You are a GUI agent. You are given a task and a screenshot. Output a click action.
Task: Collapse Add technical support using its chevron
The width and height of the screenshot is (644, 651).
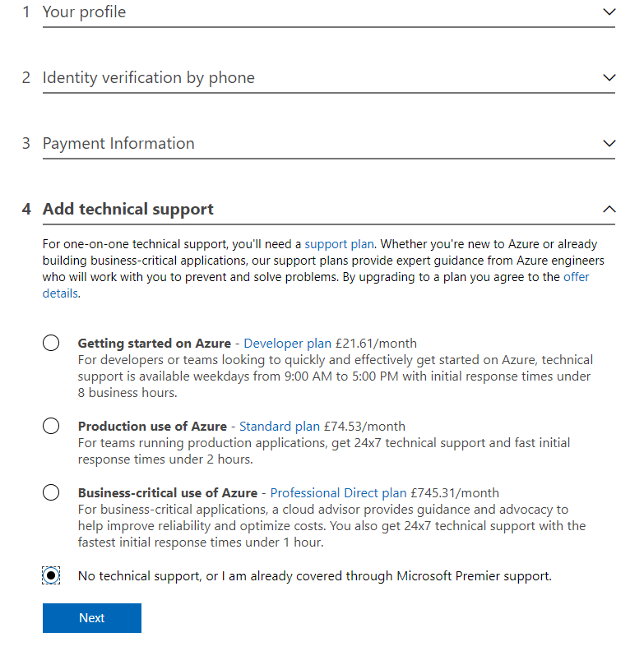point(609,210)
